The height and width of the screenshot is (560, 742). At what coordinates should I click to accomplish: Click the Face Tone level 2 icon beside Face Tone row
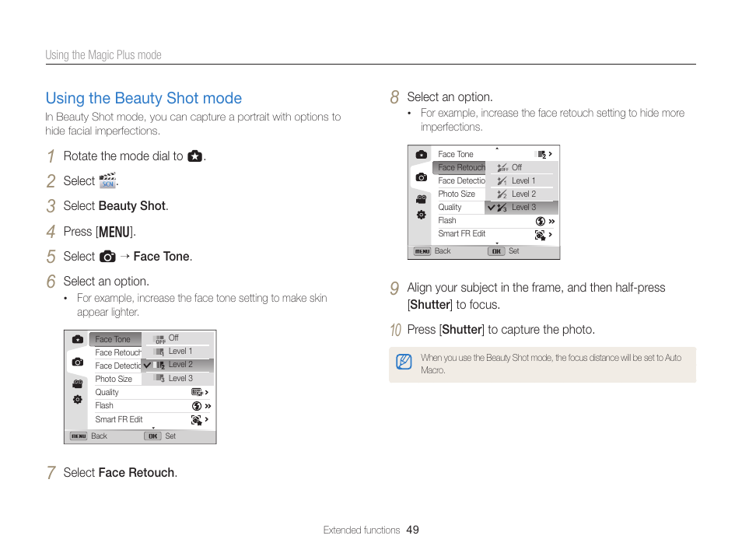coord(542,154)
